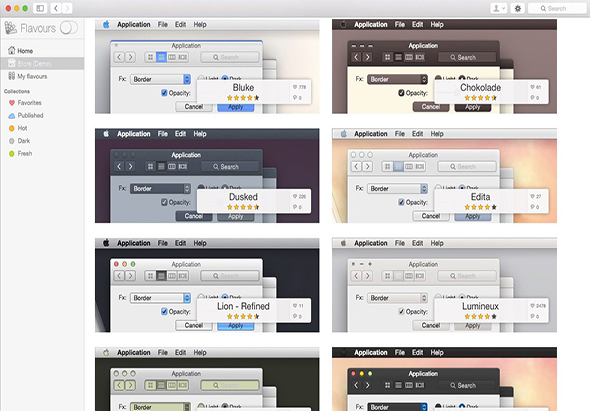Select Store (Demo) in the sidebar
Image resolution: width=590 pixels, height=411 pixels.
pos(42,63)
